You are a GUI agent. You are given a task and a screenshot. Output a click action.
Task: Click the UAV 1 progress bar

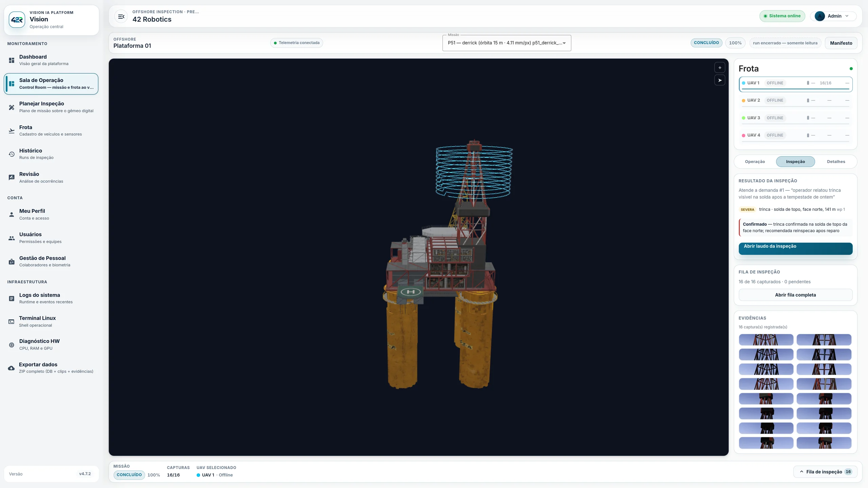795,89
